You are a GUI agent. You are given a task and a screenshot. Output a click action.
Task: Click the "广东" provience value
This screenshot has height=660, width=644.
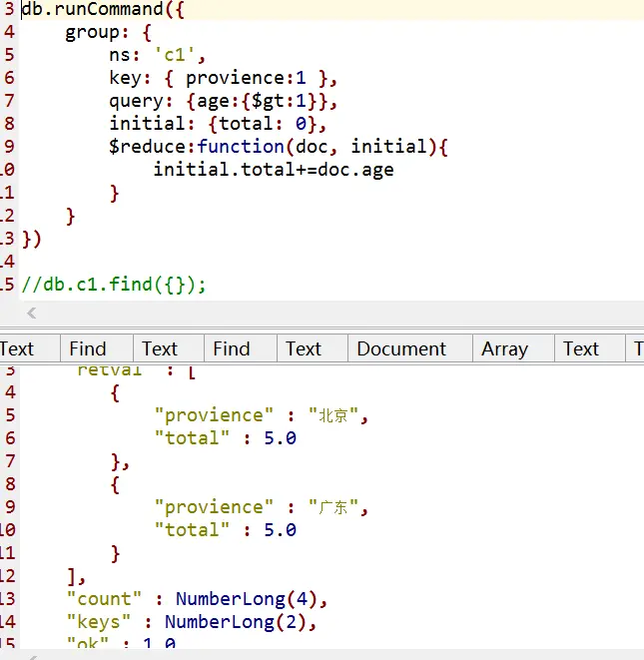332,507
